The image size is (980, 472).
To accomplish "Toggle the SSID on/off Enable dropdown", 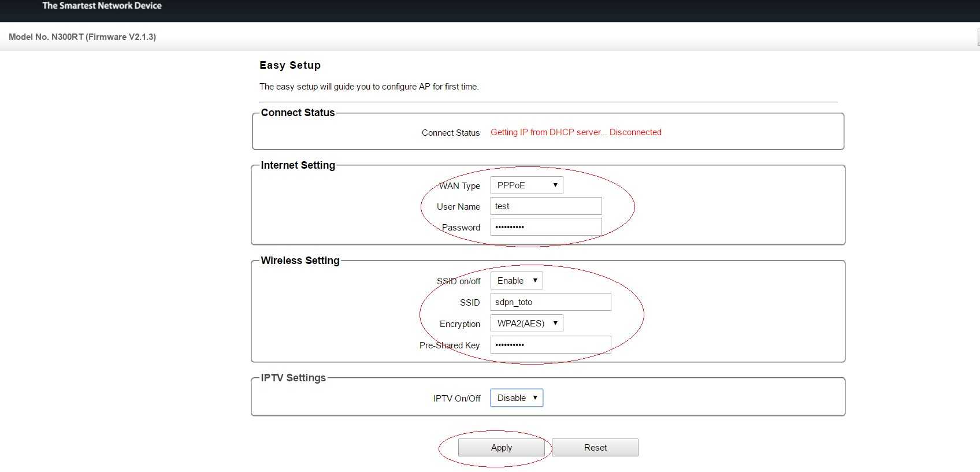I will click(517, 281).
